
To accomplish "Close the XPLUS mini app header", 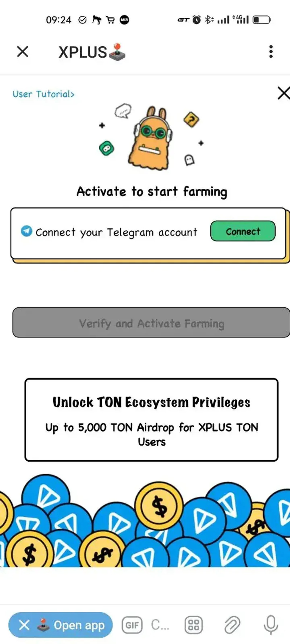I will point(22,52).
